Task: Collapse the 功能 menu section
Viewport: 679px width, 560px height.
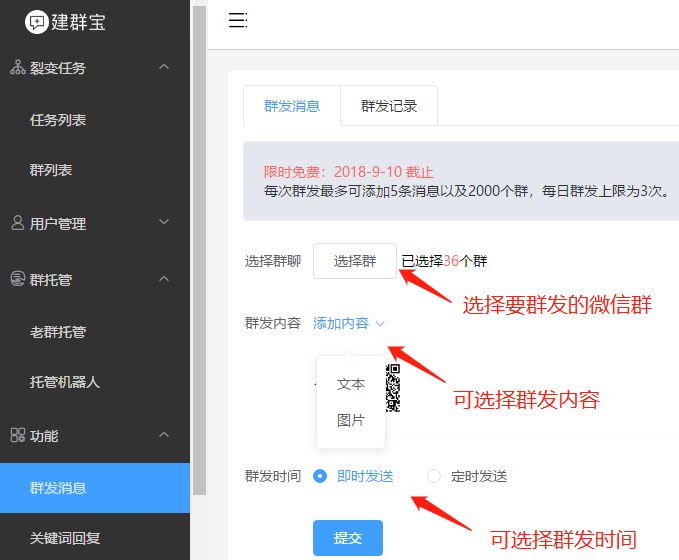Action: pos(164,434)
